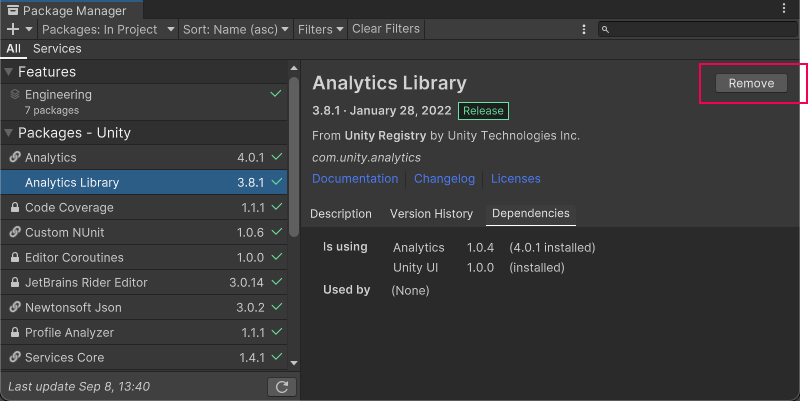Click the Engineering feature stack icon
Image resolution: width=810 pixels, height=401 pixels.
15,94
